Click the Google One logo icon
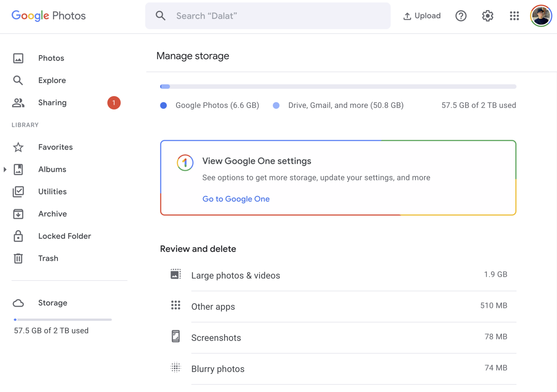This screenshot has width=557, height=392. click(x=185, y=163)
